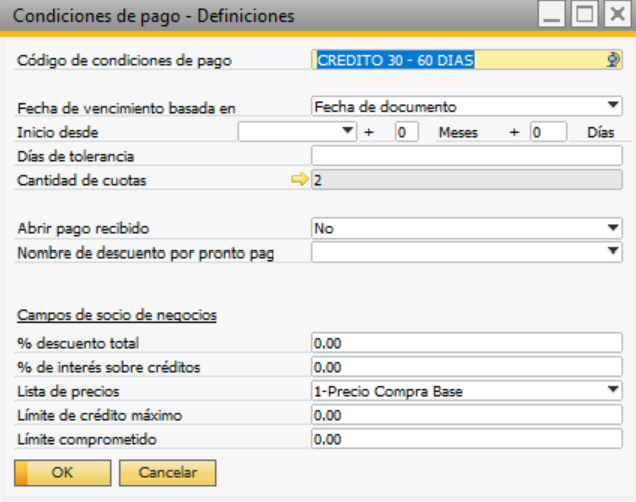Click the % de interés sobre créditos field

(466, 367)
